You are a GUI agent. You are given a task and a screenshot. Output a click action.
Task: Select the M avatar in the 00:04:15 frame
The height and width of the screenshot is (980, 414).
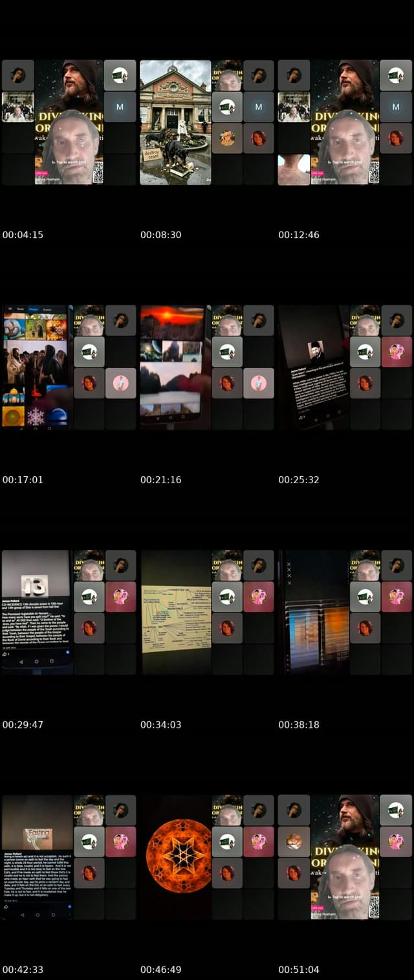[120, 107]
